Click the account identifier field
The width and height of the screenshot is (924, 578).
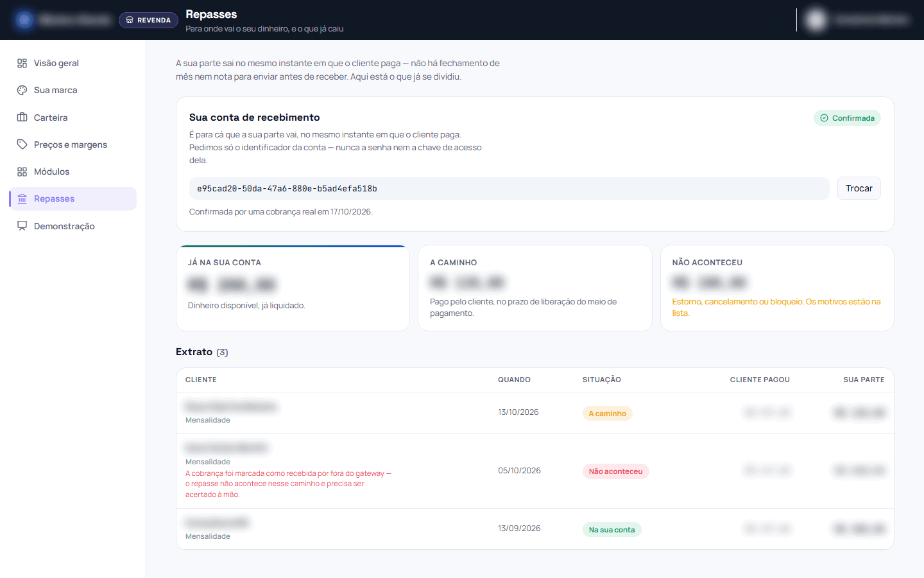(x=509, y=188)
